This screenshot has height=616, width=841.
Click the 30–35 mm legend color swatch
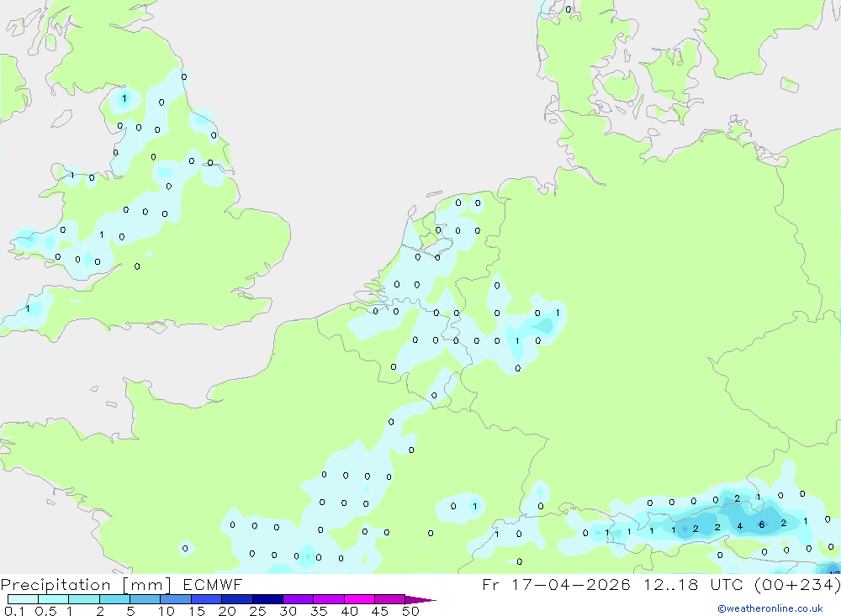[x=299, y=599]
